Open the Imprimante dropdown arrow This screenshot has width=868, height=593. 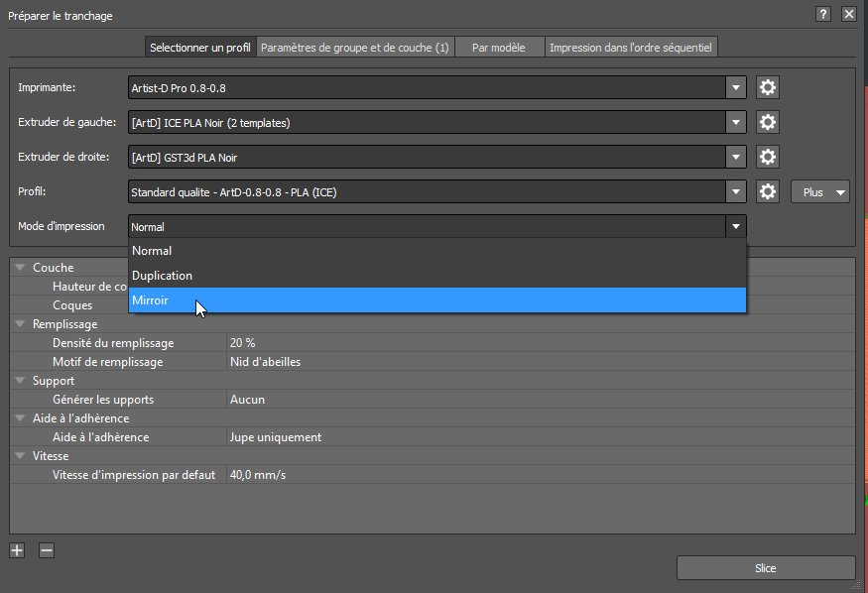point(736,87)
